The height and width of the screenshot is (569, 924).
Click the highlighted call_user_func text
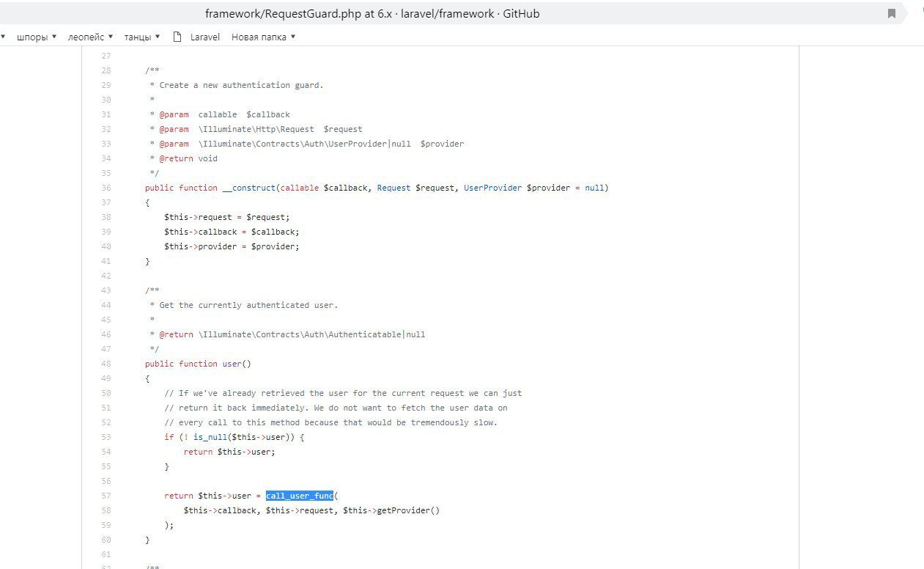[299, 496]
